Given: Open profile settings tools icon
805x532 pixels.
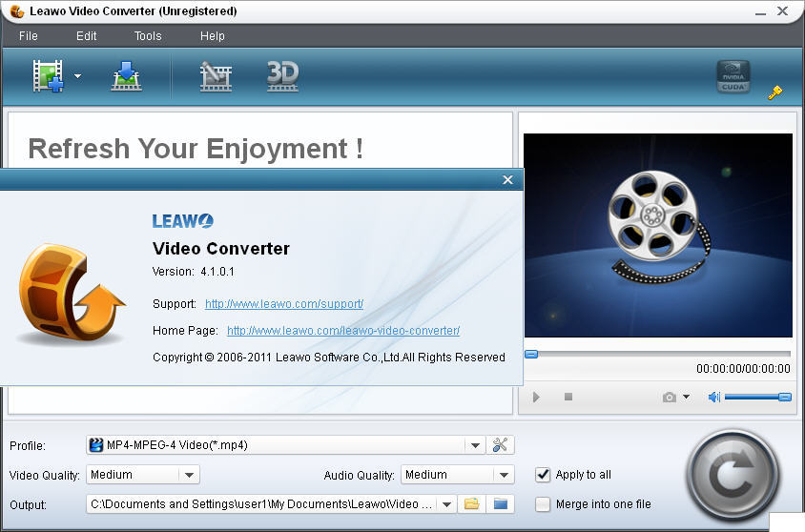Looking at the screenshot, I should [500, 445].
